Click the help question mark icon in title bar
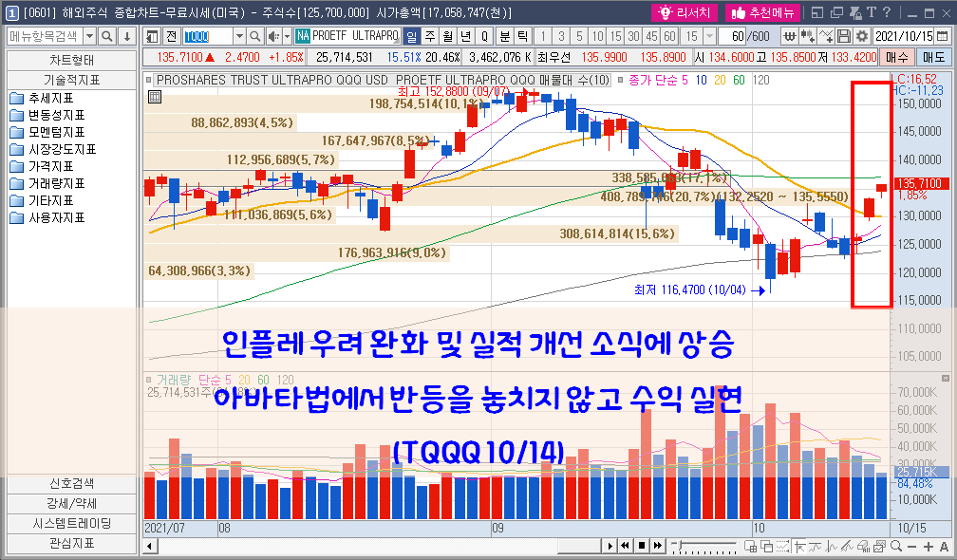 coord(887,12)
